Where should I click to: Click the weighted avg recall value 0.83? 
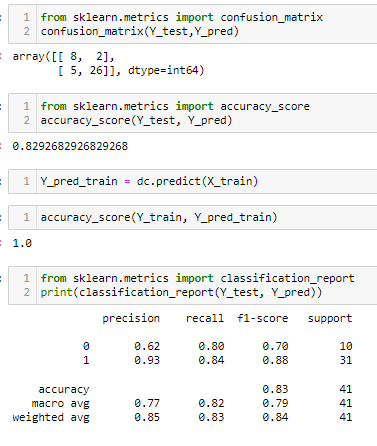pyautogui.click(x=211, y=417)
